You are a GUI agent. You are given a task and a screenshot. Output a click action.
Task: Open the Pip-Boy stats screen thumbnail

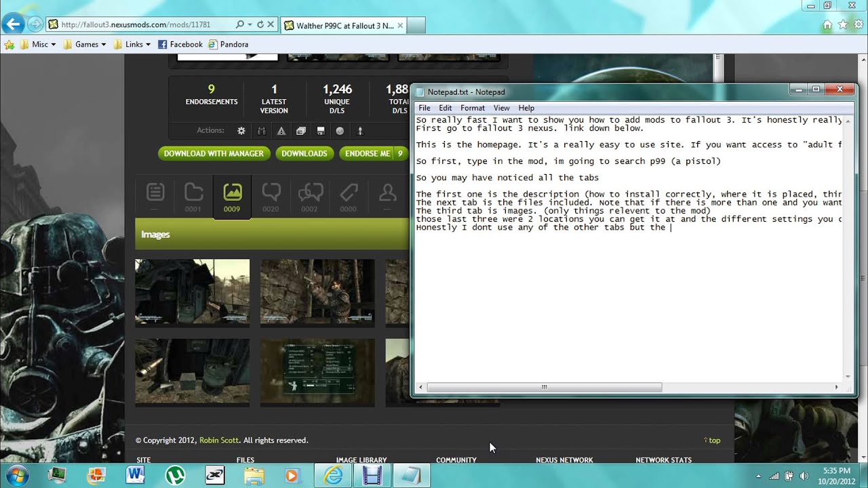[317, 371]
